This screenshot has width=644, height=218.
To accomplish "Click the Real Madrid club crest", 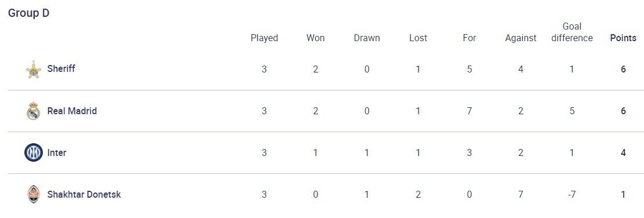I will tap(33, 111).
